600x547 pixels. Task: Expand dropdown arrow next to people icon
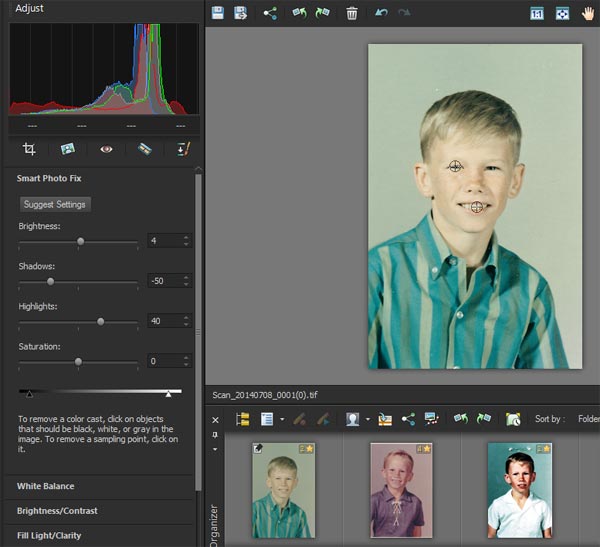[x=368, y=420]
